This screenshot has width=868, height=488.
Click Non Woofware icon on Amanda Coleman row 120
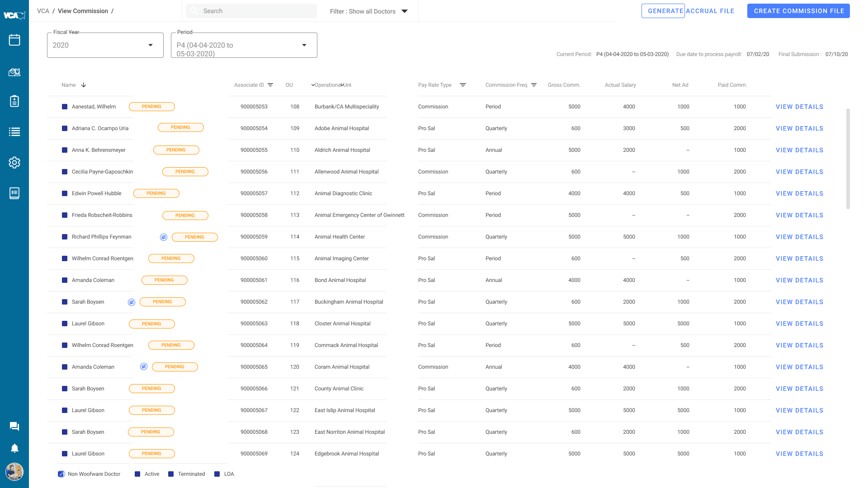[144, 366]
